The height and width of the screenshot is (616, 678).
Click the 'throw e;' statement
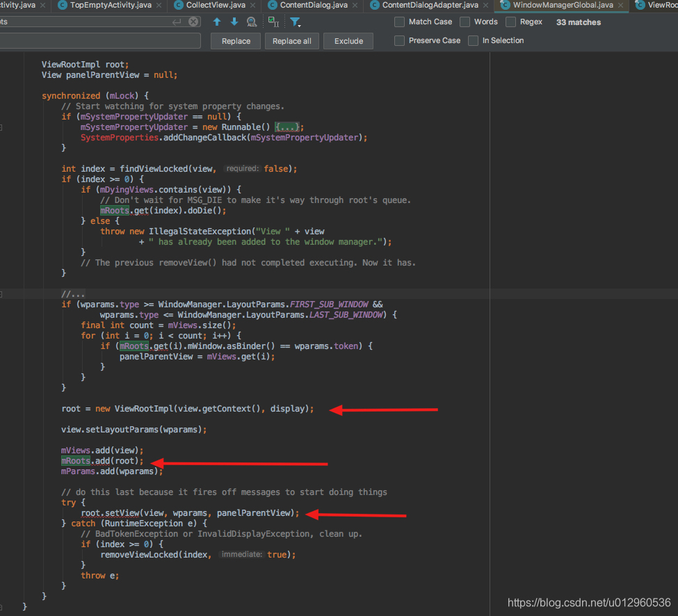(99, 576)
